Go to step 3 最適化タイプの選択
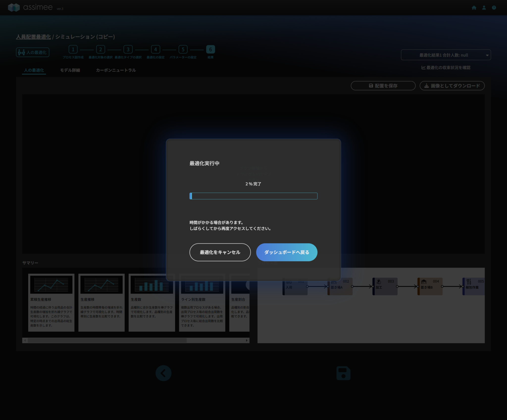This screenshot has width=507, height=420. click(128, 50)
